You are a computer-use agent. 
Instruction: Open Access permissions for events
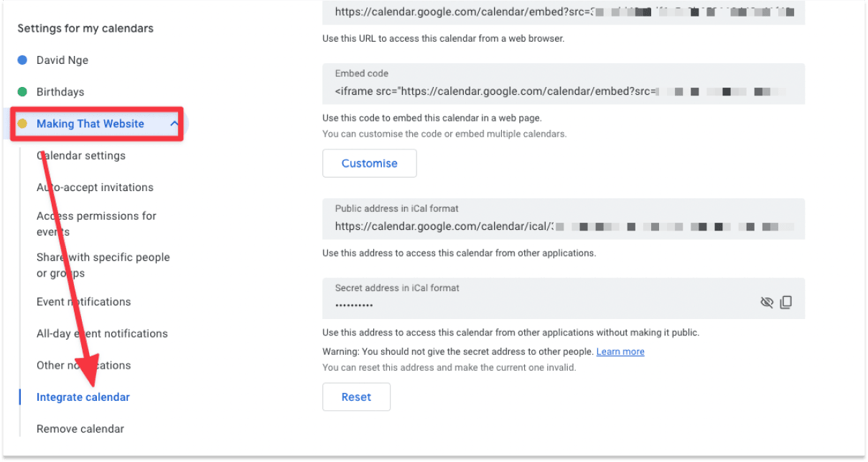[x=95, y=223]
